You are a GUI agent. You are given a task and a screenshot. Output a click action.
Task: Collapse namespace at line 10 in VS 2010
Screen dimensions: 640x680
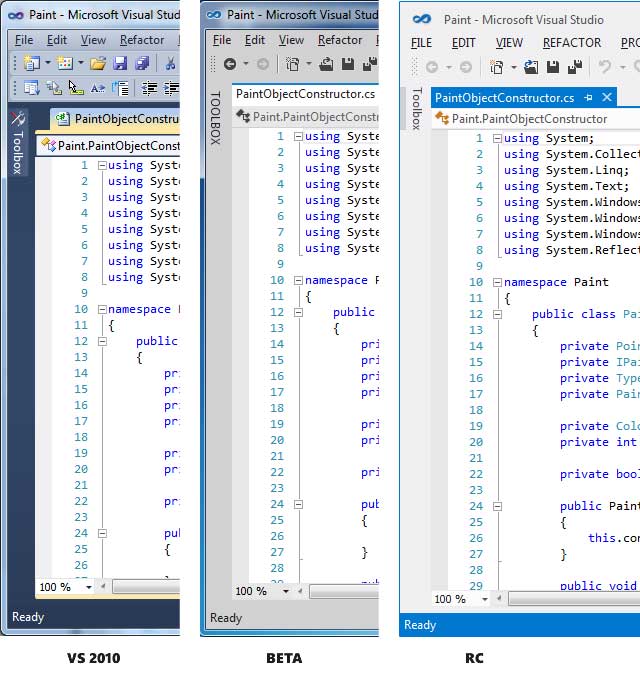(102, 309)
